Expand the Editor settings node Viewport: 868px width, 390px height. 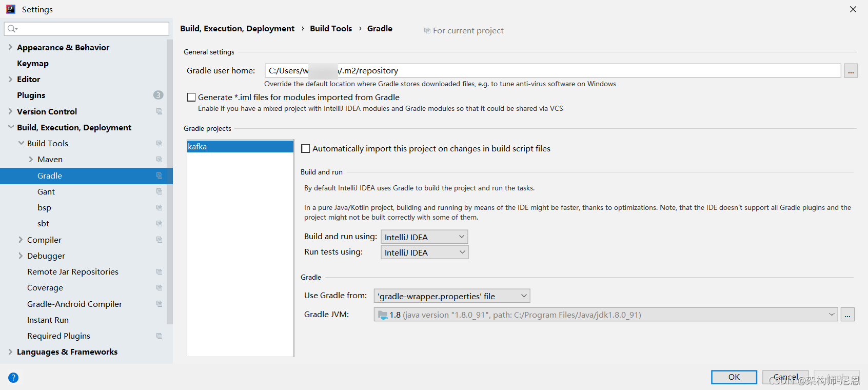(10, 79)
